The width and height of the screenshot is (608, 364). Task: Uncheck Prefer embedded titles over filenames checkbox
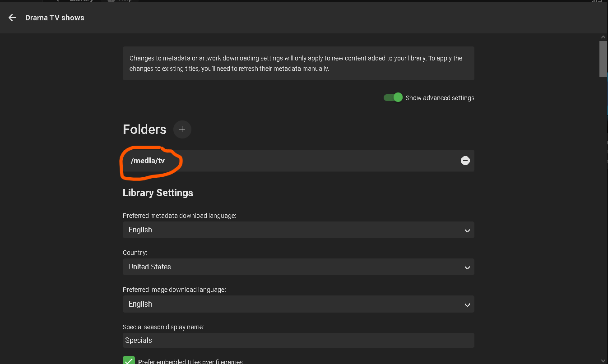[129, 361]
